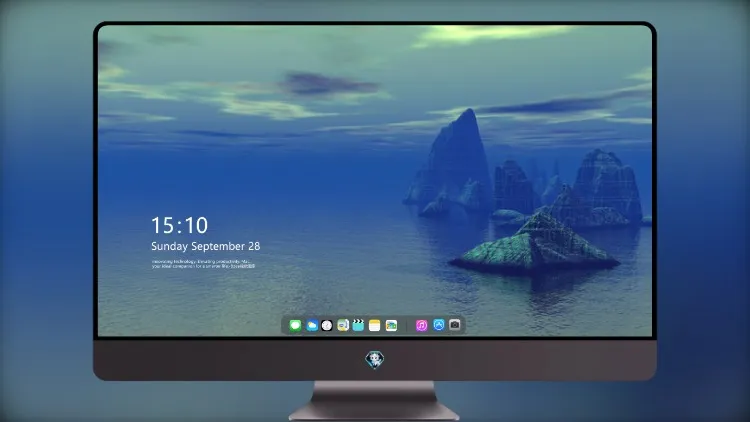Open the clapperboard video app in dock
Viewport: 750px width, 422px height.
[358, 326]
